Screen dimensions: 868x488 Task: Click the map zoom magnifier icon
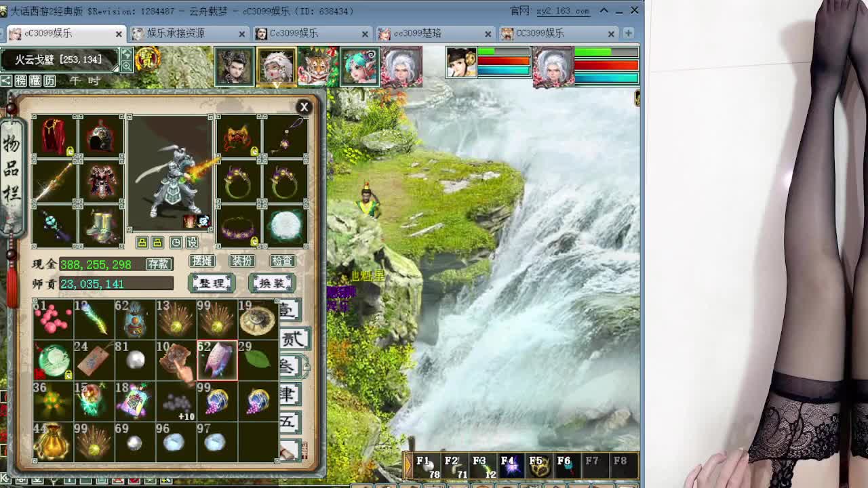127,65
